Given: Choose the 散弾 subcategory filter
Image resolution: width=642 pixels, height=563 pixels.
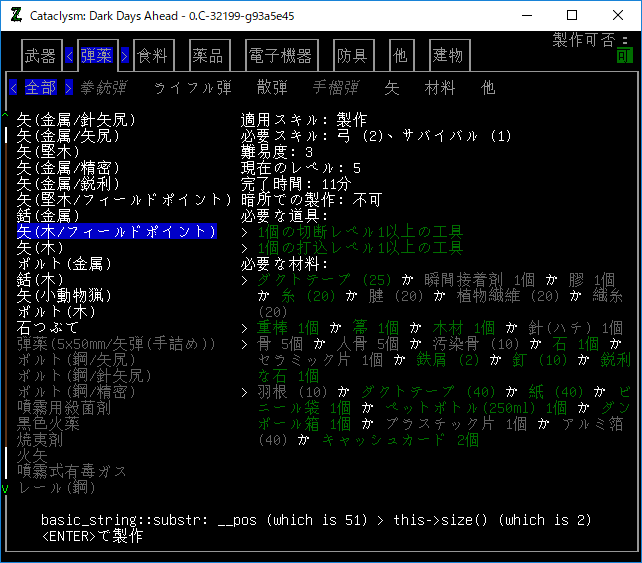Looking at the screenshot, I should click(272, 88).
